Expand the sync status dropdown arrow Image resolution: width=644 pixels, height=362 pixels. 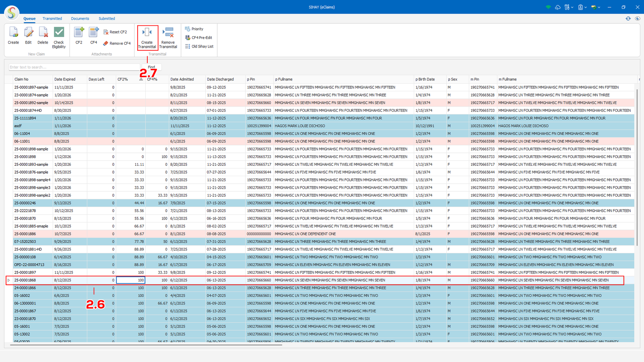pos(599,7)
